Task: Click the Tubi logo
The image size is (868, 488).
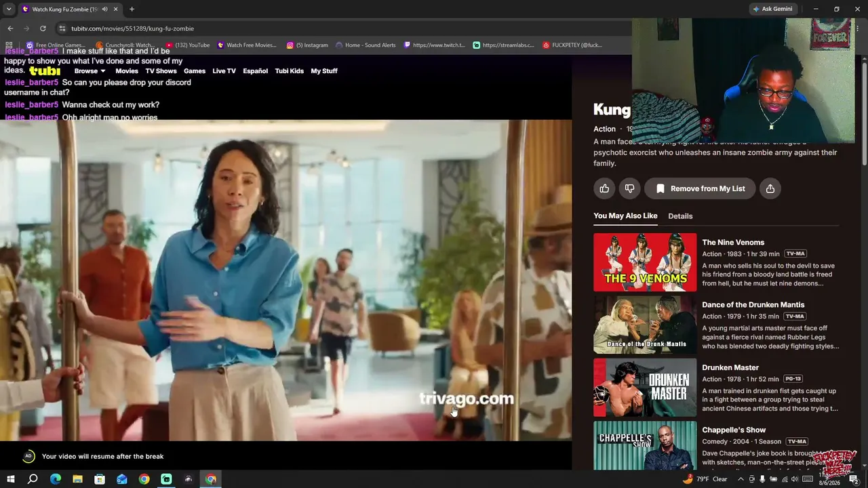Action: tap(45, 70)
